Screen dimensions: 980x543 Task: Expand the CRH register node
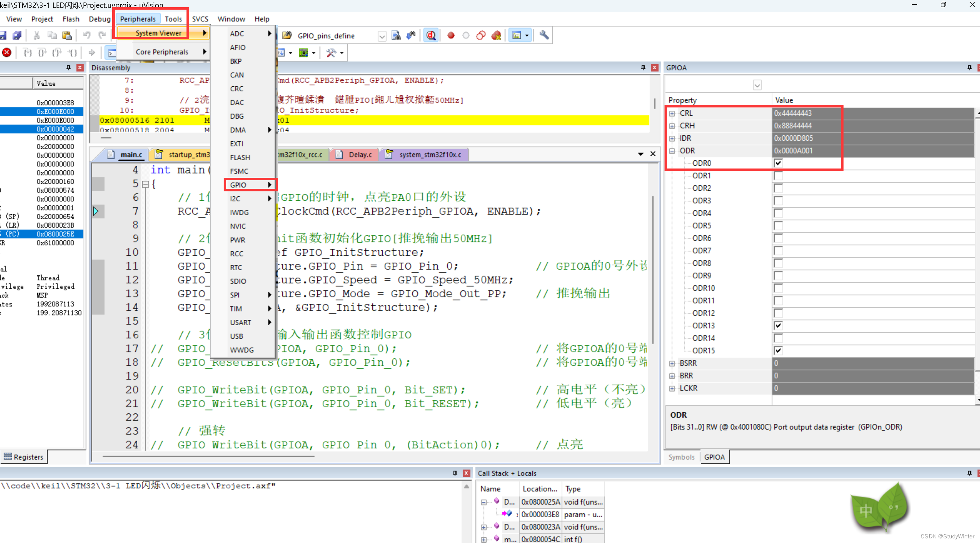tap(672, 126)
